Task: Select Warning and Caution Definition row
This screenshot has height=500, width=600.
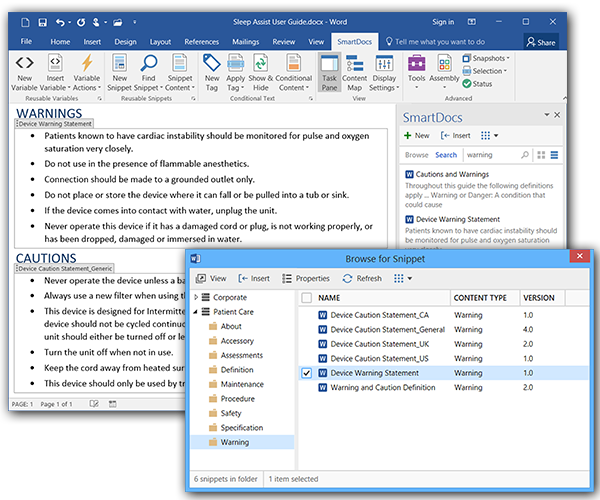Action: click(444, 388)
